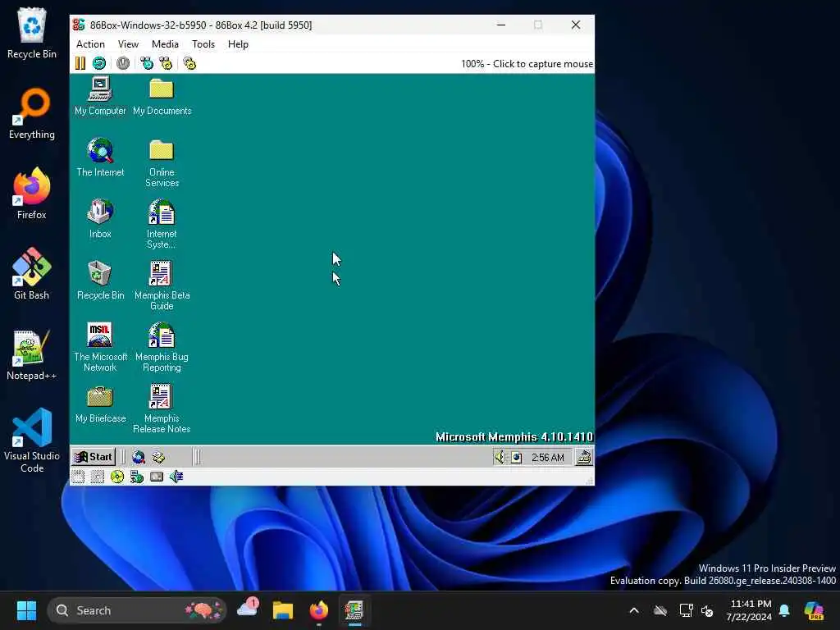Click 86Box status bar hard disk icon
This screenshot has width=840, height=630.
(157, 477)
